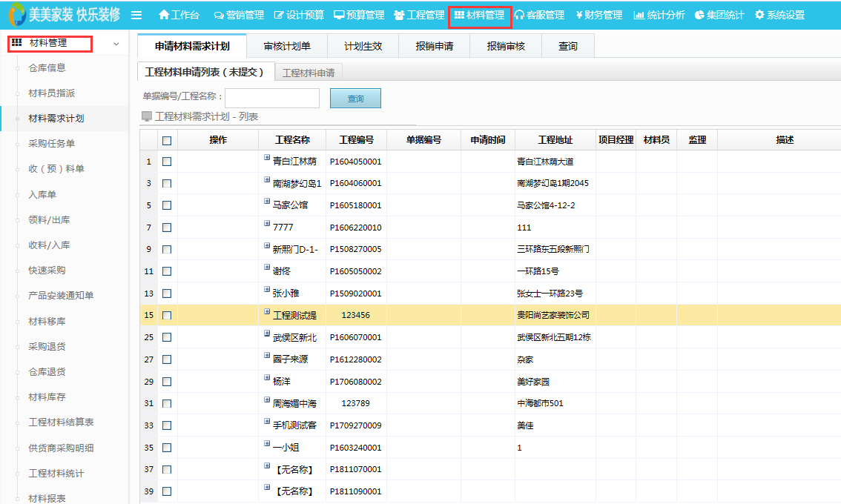Viewport: 841px width, 504px height.
Task: Collapse the 材料管理 sidebar chevron
Action: pyautogui.click(x=116, y=44)
